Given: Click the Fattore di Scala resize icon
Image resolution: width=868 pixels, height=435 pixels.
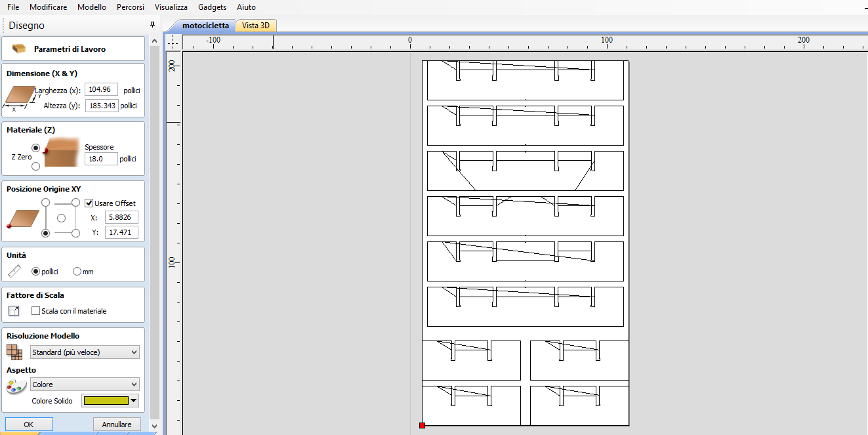Looking at the screenshot, I should 14,311.
